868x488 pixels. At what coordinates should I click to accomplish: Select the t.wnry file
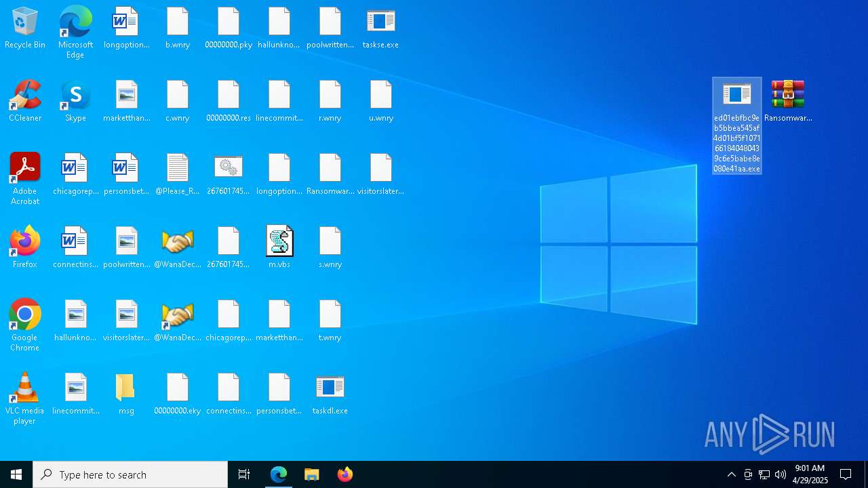click(x=330, y=321)
